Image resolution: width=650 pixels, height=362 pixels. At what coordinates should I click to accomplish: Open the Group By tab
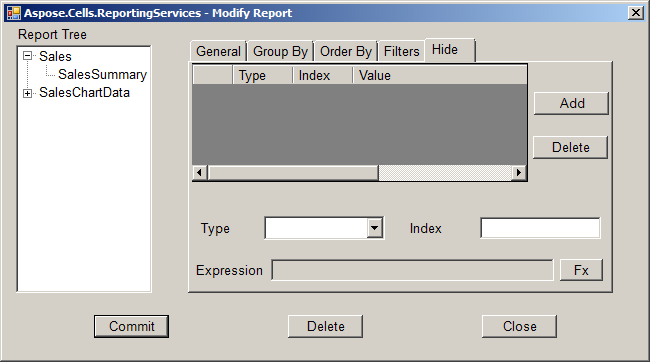[x=280, y=51]
